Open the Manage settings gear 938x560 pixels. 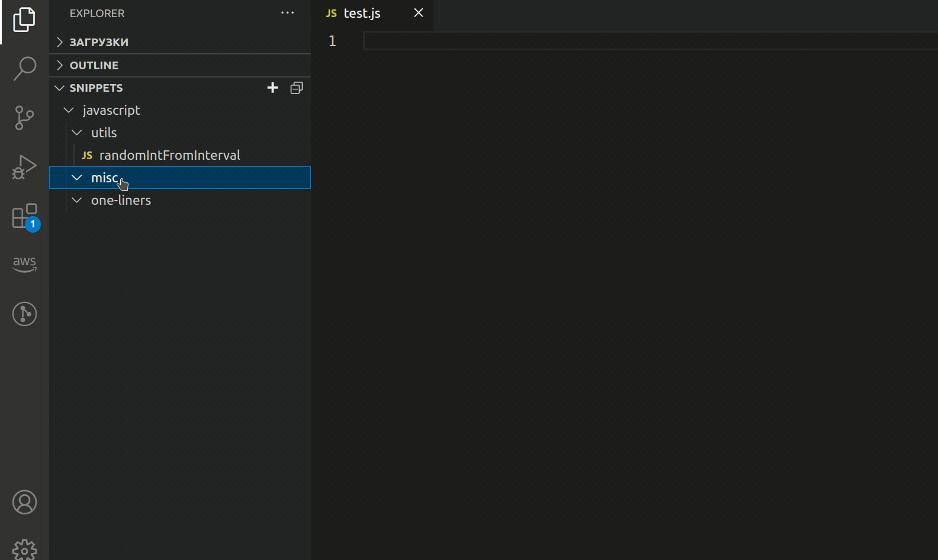coord(24,549)
